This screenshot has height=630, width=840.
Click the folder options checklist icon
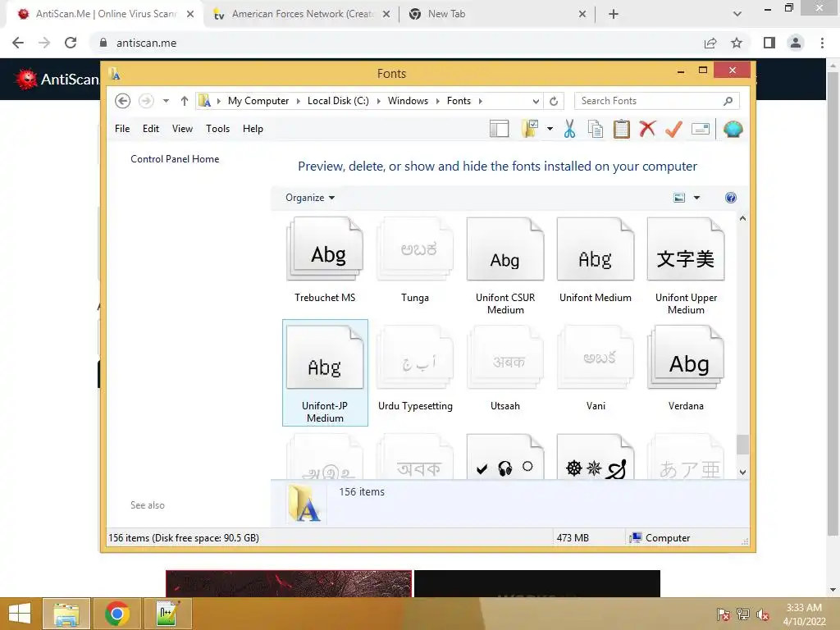pyautogui.click(x=529, y=129)
